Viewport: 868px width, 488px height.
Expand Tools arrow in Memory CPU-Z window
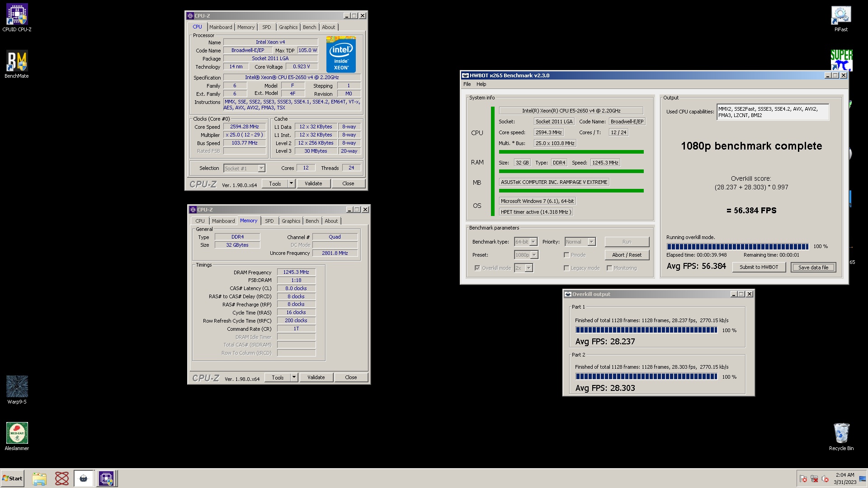tap(294, 377)
